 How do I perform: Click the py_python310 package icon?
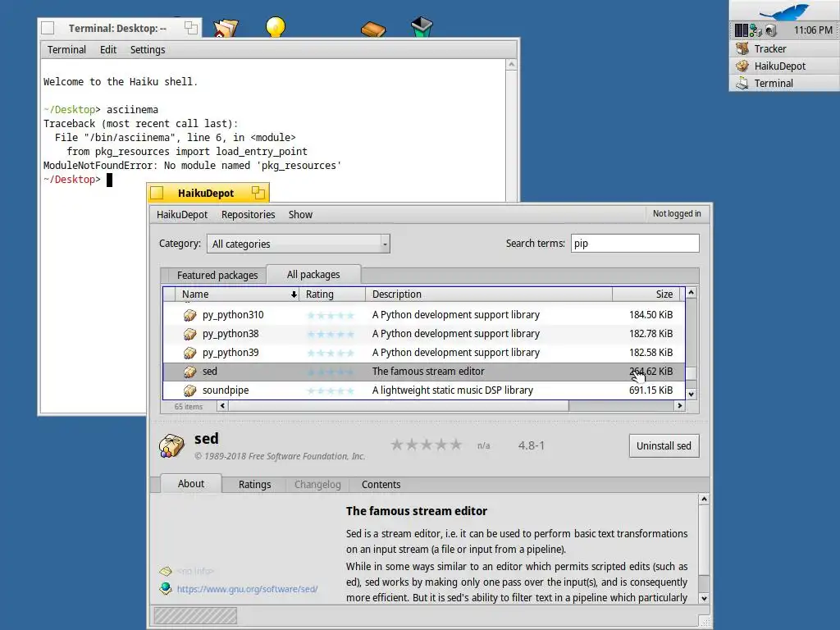coord(189,315)
